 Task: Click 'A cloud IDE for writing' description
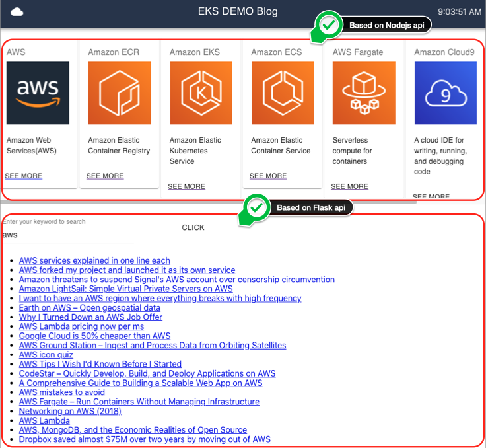[440, 156]
